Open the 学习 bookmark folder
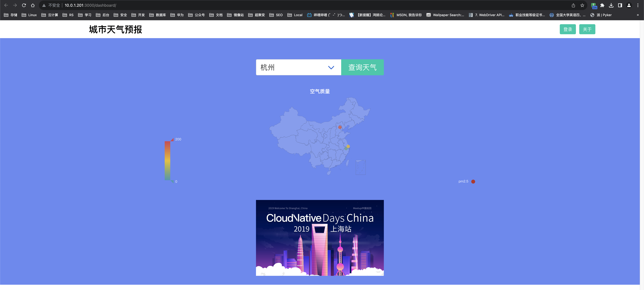Image resolution: width=644 pixels, height=290 pixels. point(85,15)
